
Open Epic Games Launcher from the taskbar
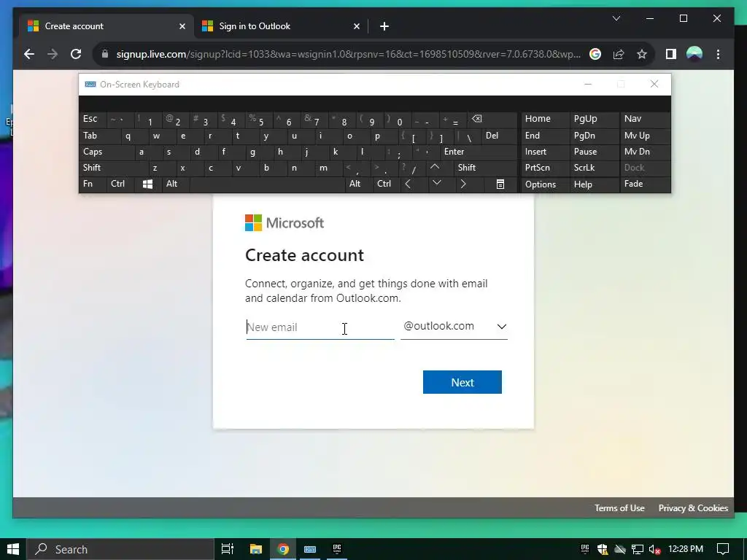coord(337,549)
